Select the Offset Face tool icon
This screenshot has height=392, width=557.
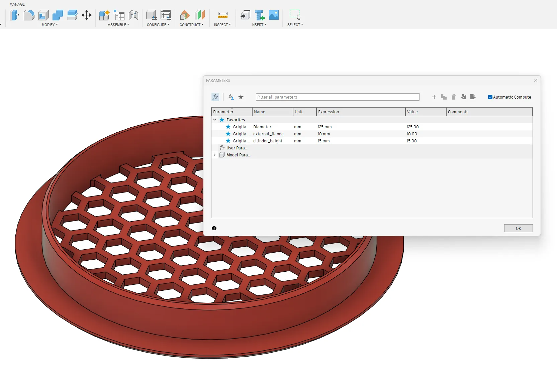72,15
